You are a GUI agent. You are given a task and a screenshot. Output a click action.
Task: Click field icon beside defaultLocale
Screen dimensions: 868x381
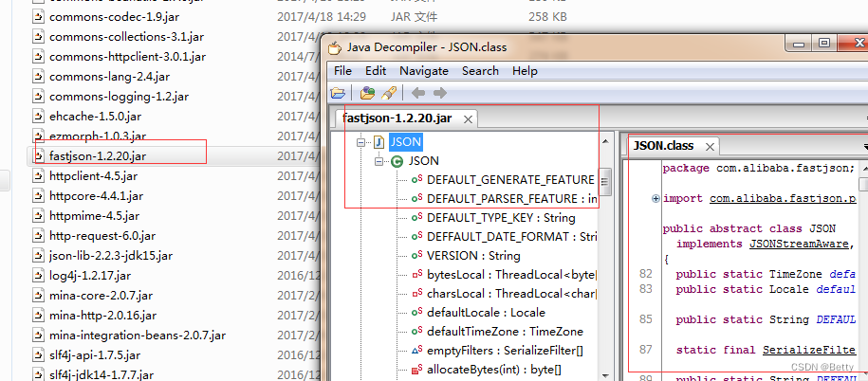click(416, 313)
